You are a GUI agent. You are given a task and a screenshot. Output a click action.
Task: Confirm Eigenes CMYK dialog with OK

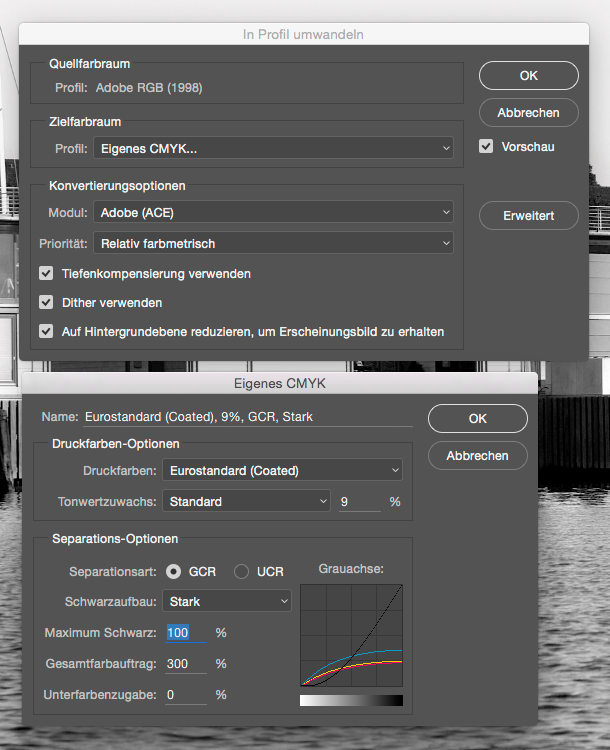(477, 418)
